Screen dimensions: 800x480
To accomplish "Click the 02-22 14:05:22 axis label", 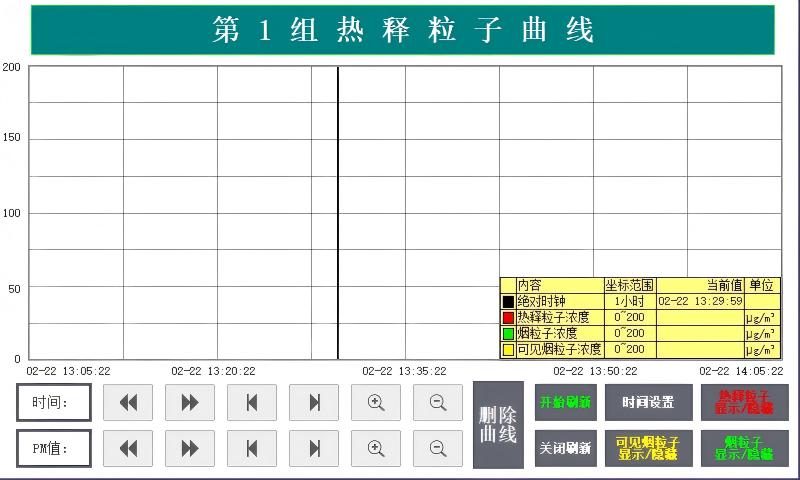I will click(x=741, y=371).
